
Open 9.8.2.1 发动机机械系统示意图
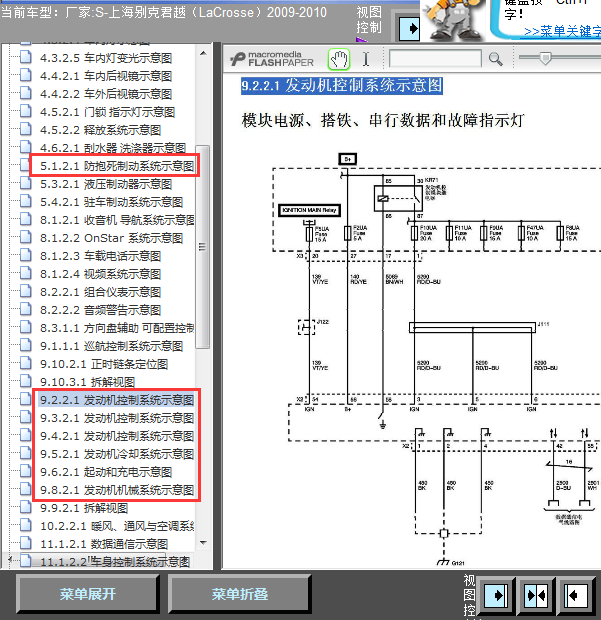click(x=117, y=490)
